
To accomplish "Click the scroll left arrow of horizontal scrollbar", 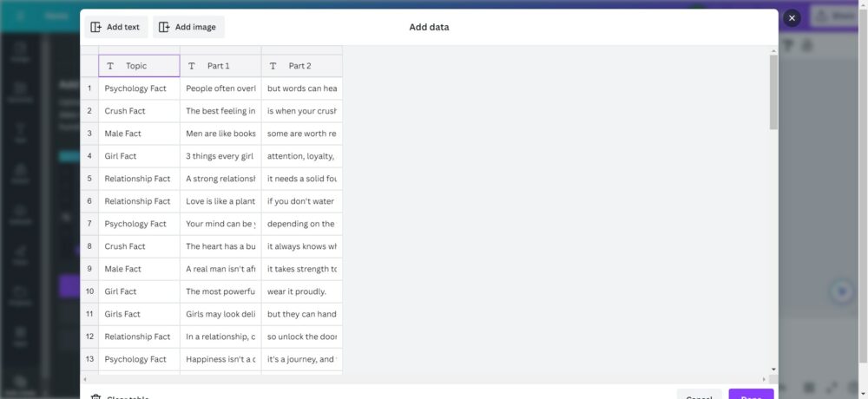I will 85,379.
